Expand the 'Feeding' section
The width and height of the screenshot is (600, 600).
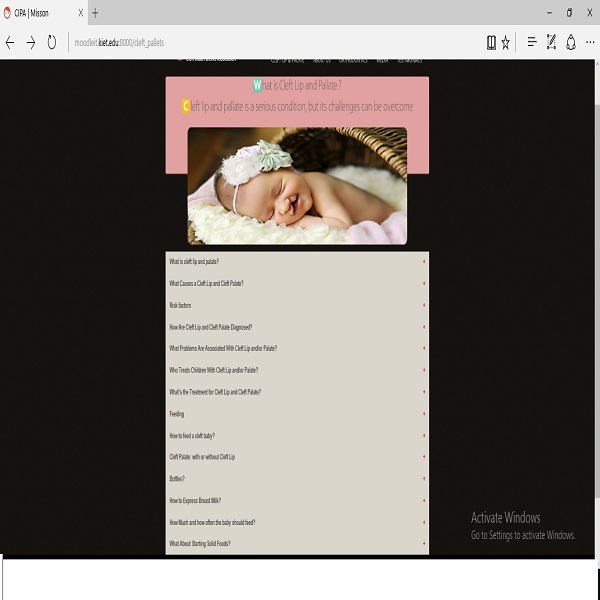coord(297,414)
